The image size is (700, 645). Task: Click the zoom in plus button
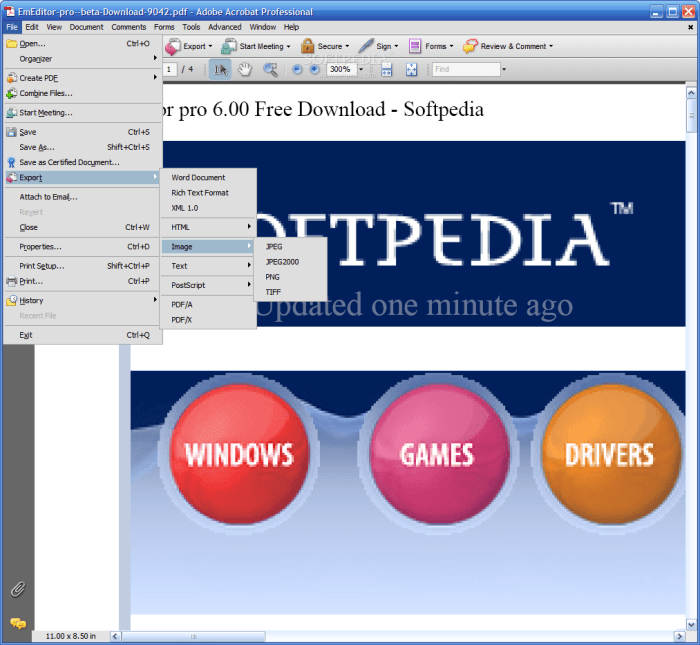(x=315, y=69)
